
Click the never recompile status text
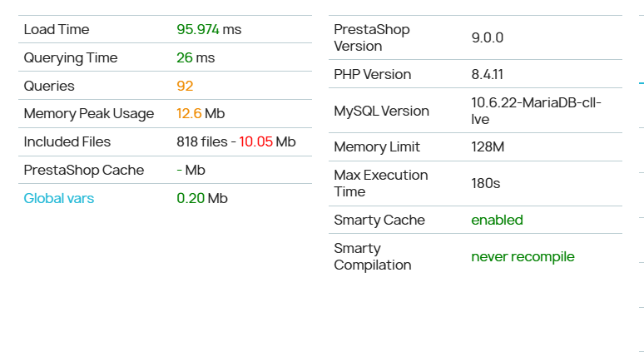point(523,257)
